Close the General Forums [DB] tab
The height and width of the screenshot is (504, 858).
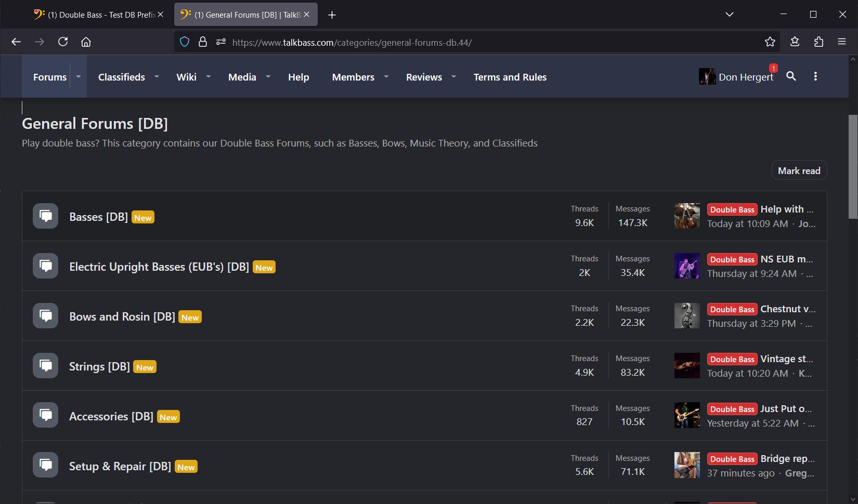[307, 15]
